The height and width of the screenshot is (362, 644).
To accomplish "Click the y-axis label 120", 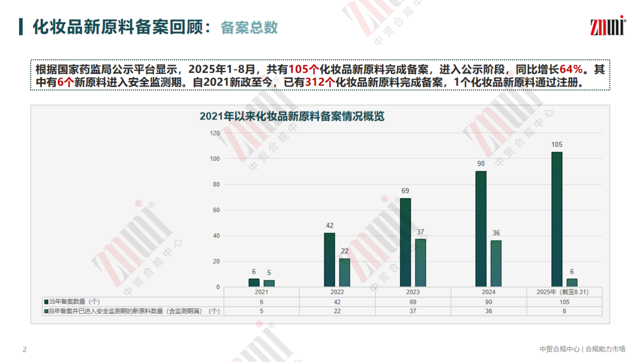I will point(215,133).
